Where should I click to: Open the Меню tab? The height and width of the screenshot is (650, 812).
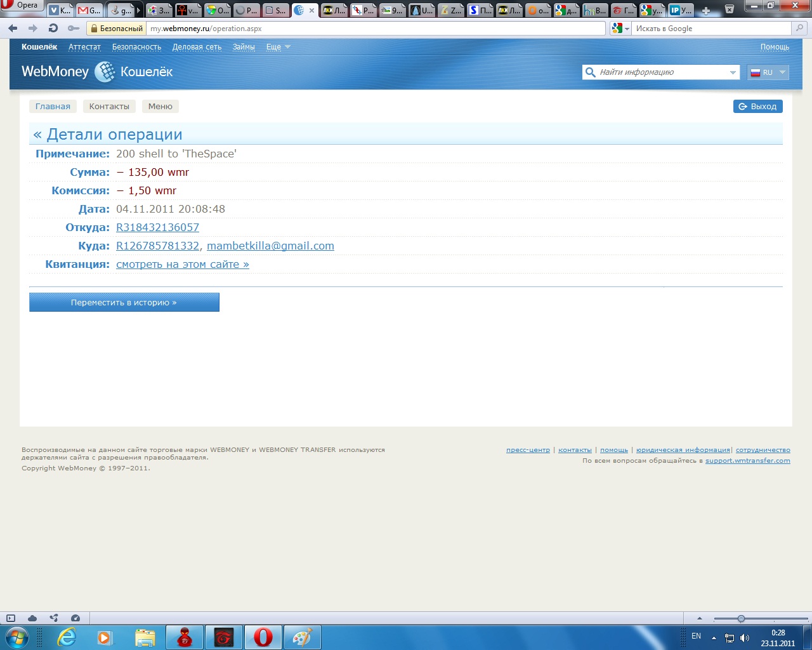point(160,107)
